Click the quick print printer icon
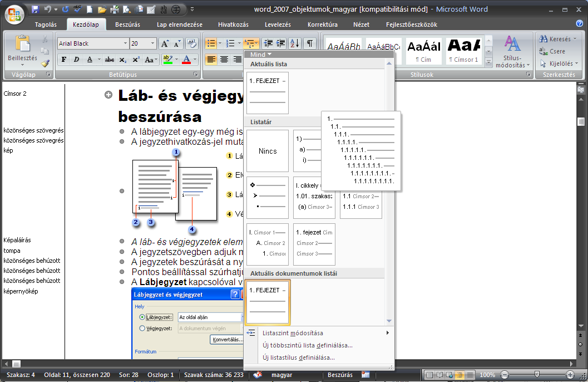This screenshot has height=382, width=588. [115, 9]
